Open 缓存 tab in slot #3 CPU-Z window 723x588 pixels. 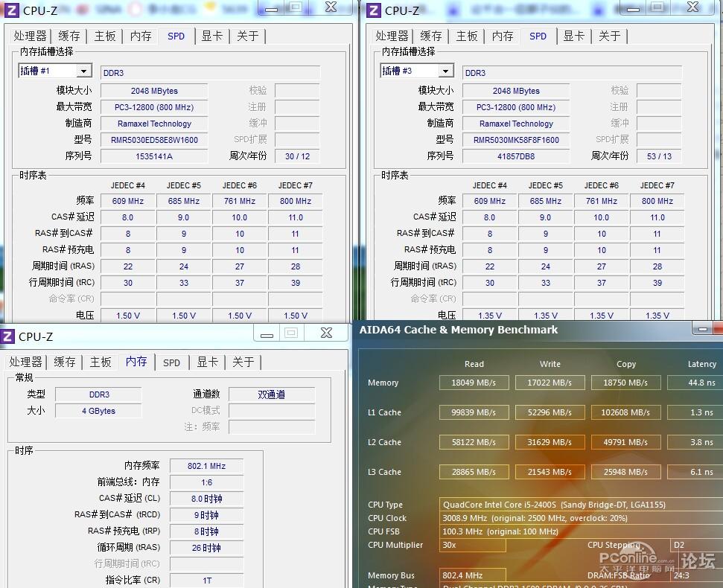point(431,36)
